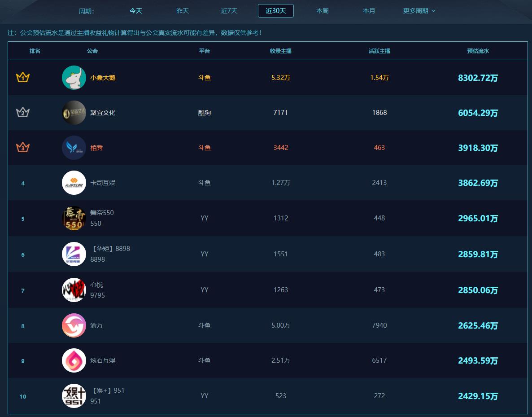
Task: Click the 5.32万 收录主播 value
Action: coord(281,78)
